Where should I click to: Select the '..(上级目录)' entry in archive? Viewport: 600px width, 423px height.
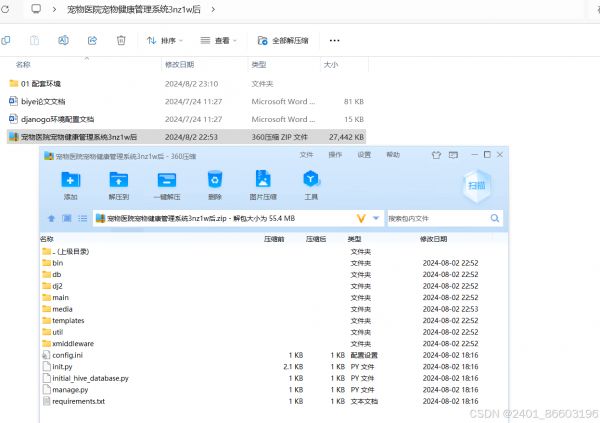66,252
